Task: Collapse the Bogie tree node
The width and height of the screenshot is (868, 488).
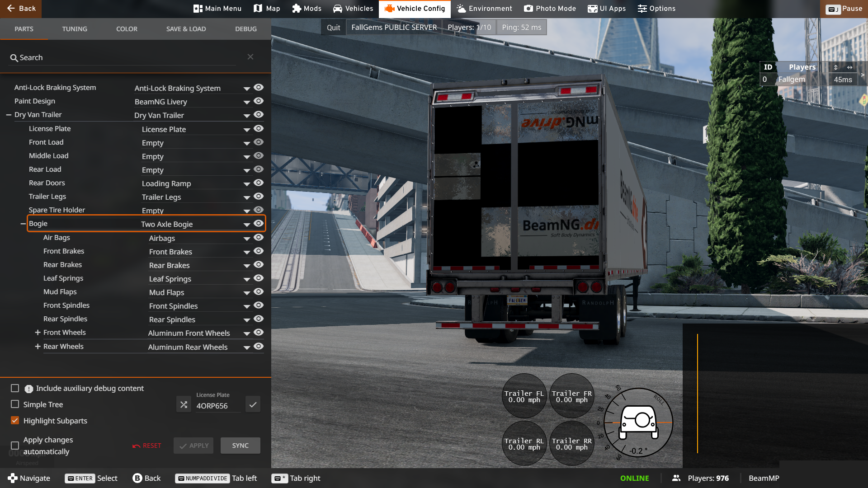Action: point(23,224)
